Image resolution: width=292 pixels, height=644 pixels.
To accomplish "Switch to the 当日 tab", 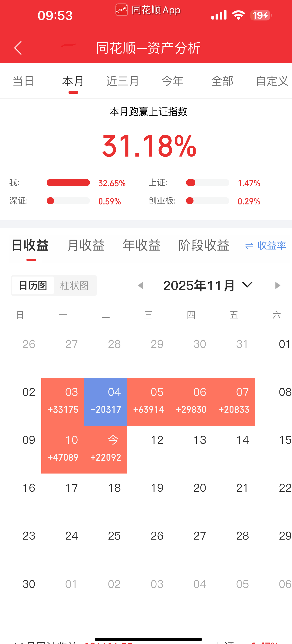I will (x=23, y=81).
